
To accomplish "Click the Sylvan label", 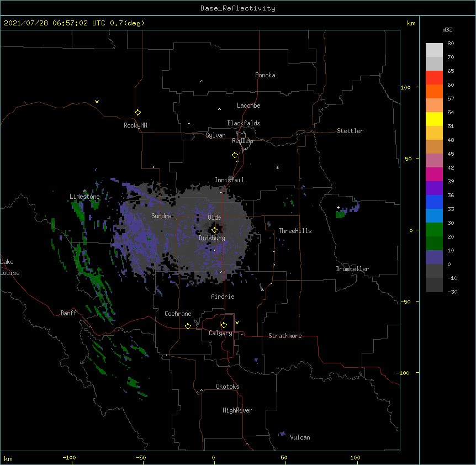I will click(x=215, y=135).
